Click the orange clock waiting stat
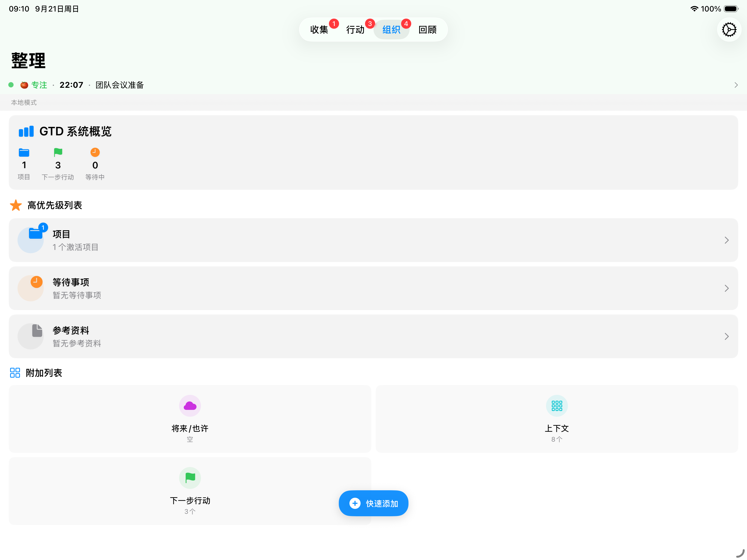This screenshot has width=747, height=560. (95, 153)
